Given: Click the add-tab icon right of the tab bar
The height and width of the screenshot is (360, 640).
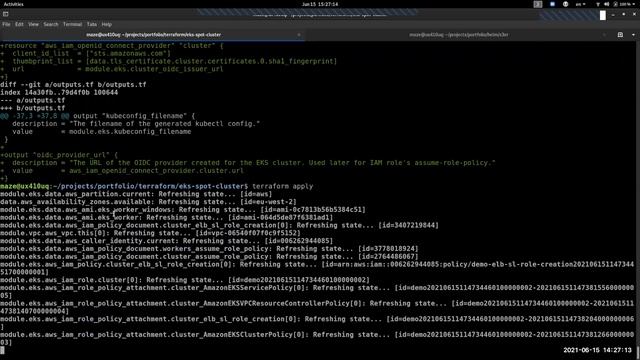Looking at the screenshot, I should click(x=620, y=35).
